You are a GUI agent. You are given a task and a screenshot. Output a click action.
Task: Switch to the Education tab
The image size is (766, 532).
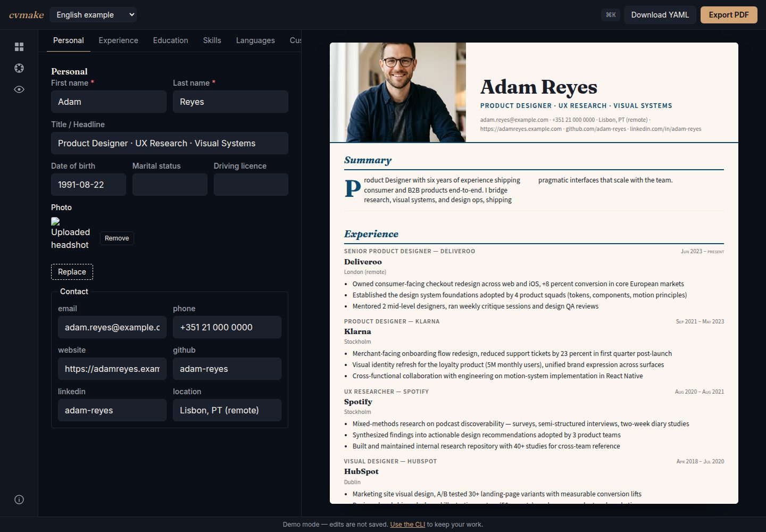click(171, 40)
